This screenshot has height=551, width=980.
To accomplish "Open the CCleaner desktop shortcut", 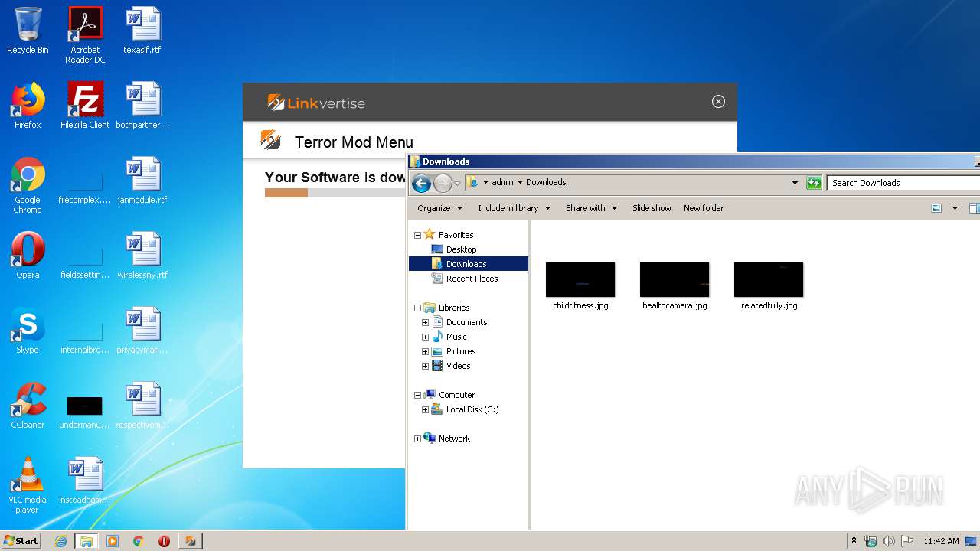I will [28, 406].
